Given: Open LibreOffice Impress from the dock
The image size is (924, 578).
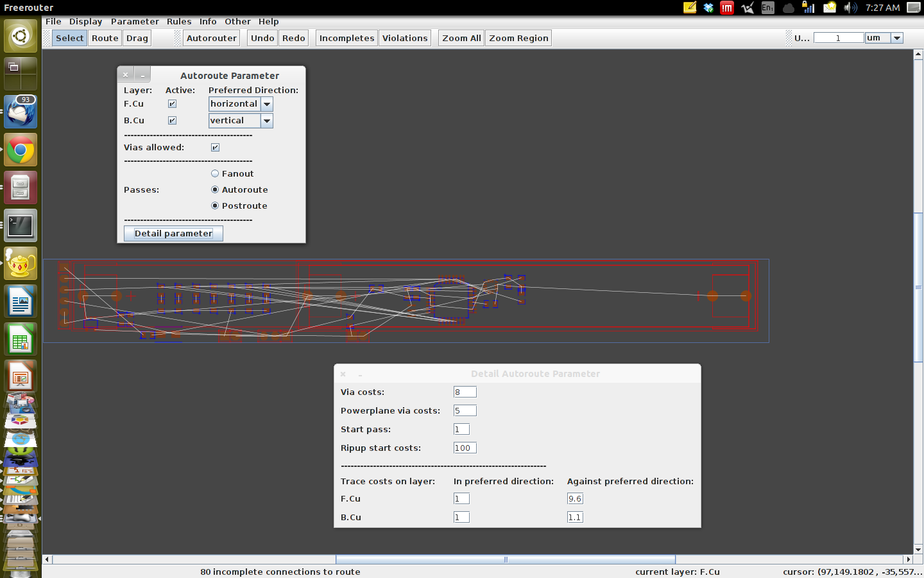Looking at the screenshot, I should [x=21, y=377].
